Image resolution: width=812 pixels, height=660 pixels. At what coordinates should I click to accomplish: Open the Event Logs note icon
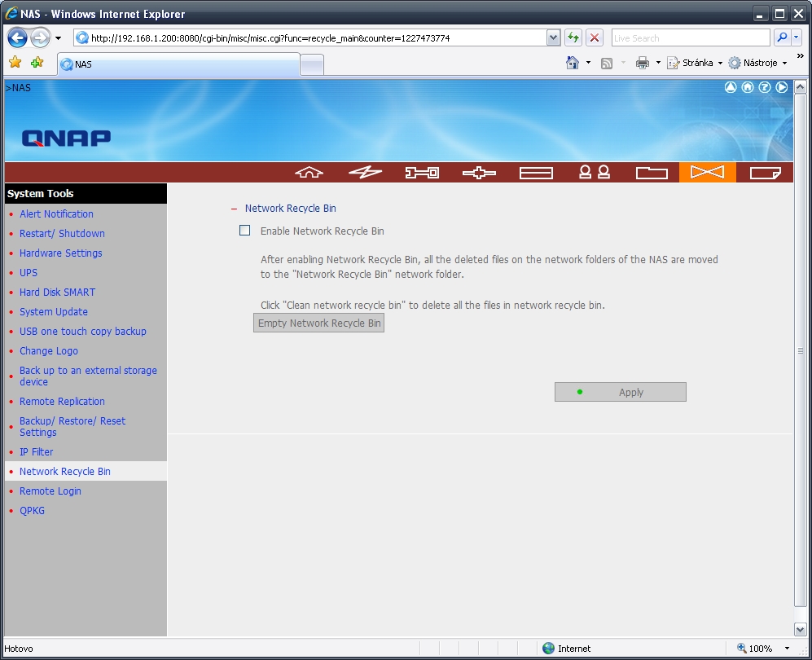pyautogui.click(x=765, y=173)
